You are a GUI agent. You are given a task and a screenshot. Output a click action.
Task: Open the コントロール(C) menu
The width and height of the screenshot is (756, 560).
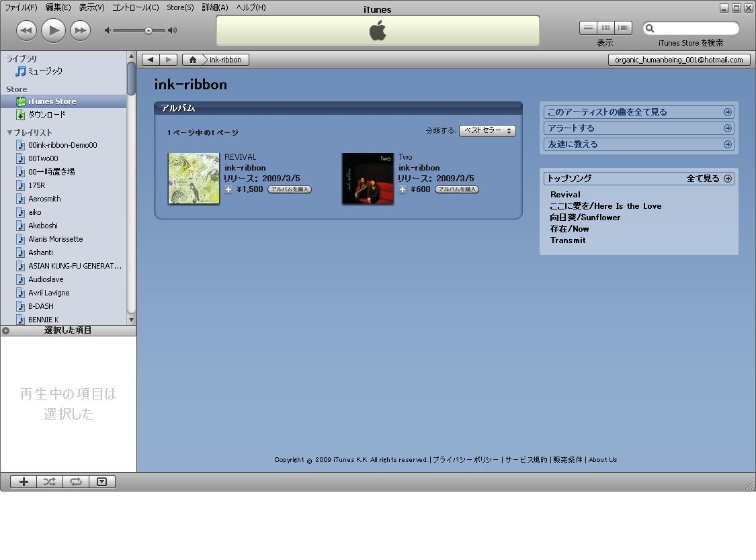(x=136, y=7)
